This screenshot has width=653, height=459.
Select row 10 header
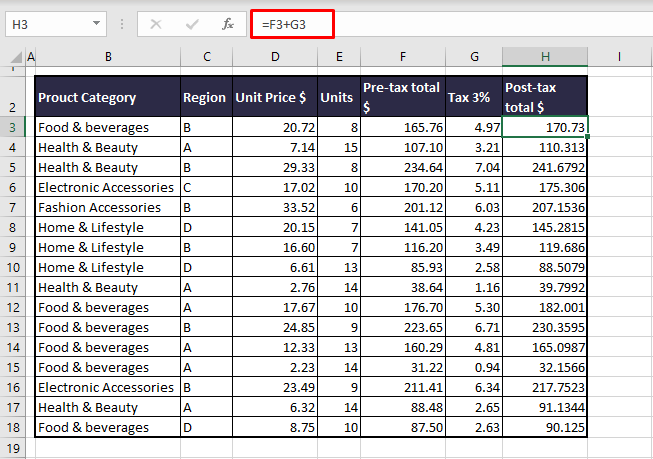pyautogui.click(x=12, y=267)
